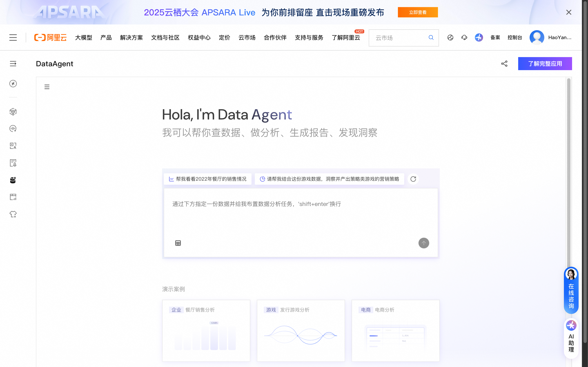Click the headset support icon in header
588x367 pixels.
[464, 38]
